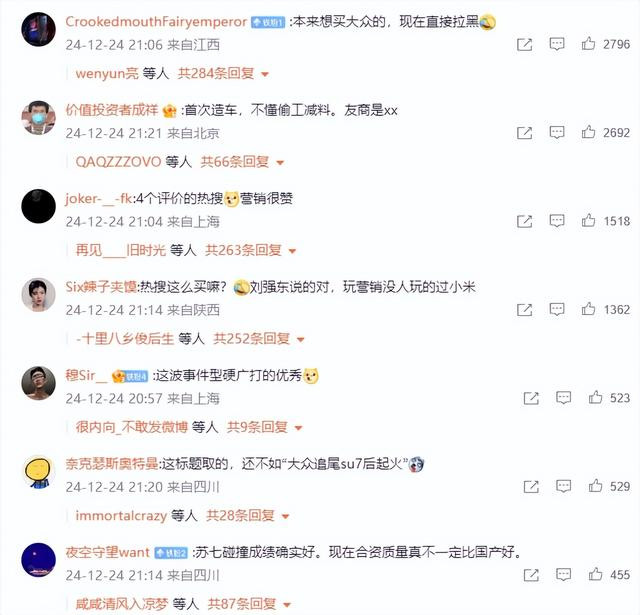The height and width of the screenshot is (615, 640).
Task: Click the thumbs-up beside 2692
Action: 588,132
